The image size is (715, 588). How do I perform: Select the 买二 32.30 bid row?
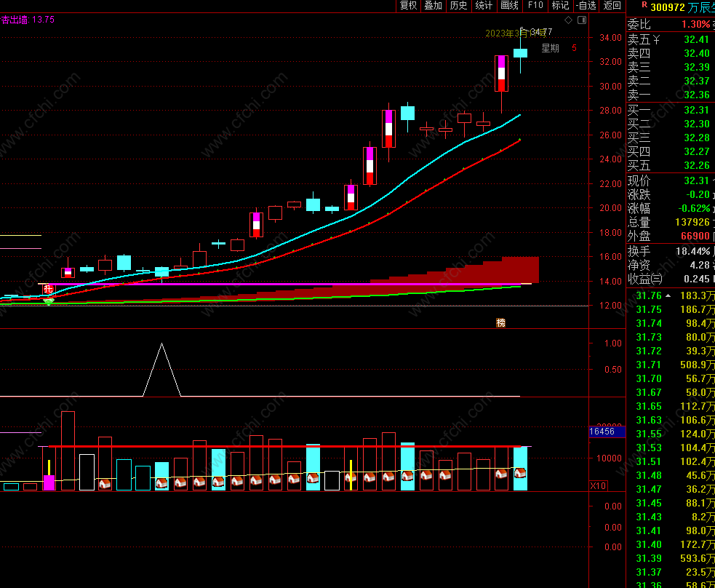click(671, 124)
